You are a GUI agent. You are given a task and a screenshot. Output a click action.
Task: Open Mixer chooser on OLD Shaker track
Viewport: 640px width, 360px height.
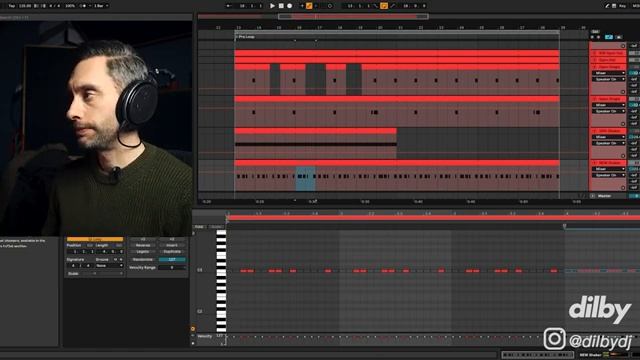(609, 137)
